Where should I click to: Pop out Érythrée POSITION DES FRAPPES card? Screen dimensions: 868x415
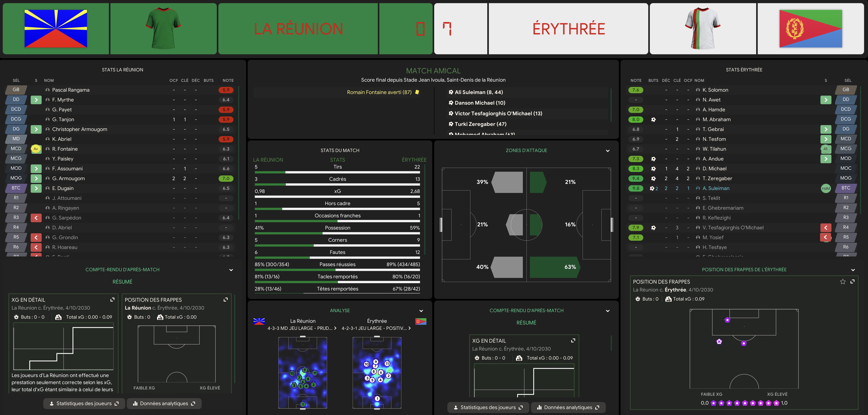pyautogui.click(x=852, y=281)
